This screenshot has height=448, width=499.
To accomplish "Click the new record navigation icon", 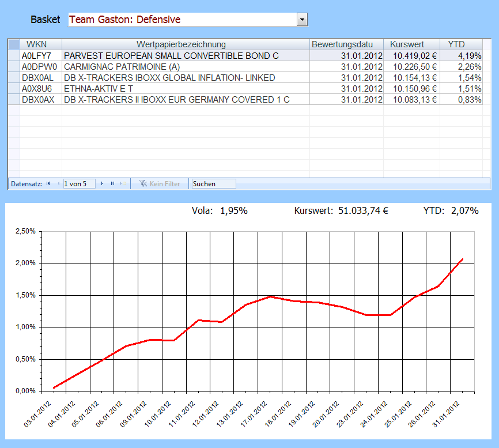I will [x=122, y=184].
